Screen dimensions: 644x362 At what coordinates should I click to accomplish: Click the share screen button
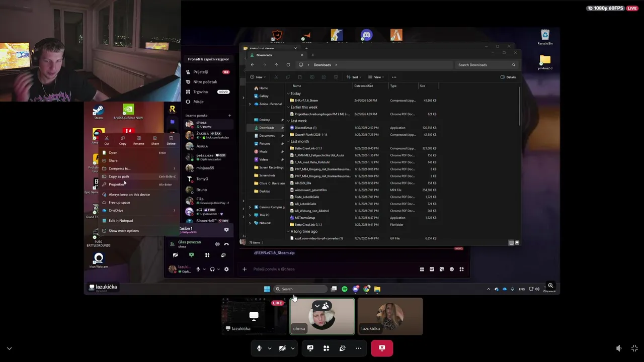tap(310, 348)
